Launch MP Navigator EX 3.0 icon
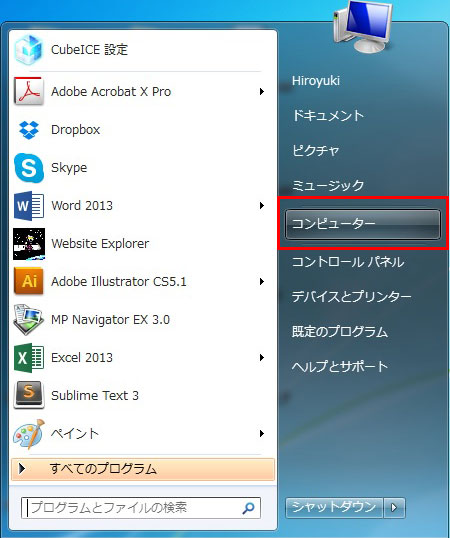Viewport: 450px width, 538px height. point(29,320)
